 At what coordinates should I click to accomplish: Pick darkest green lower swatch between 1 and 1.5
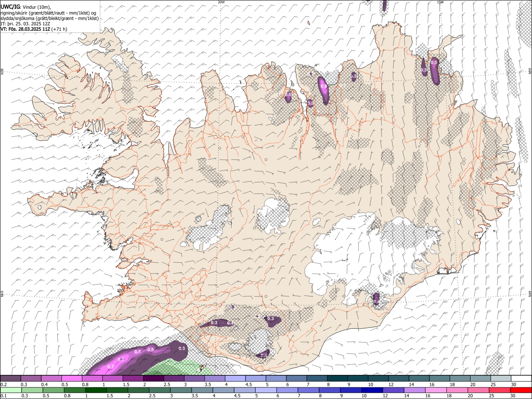pyautogui.click(x=96, y=390)
